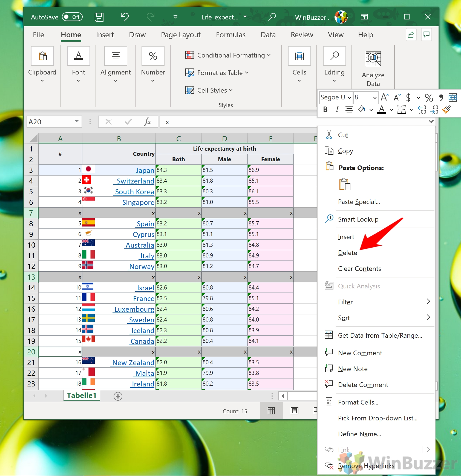Click the Paste option clipboard icon
The image size is (461, 476).
point(345,184)
